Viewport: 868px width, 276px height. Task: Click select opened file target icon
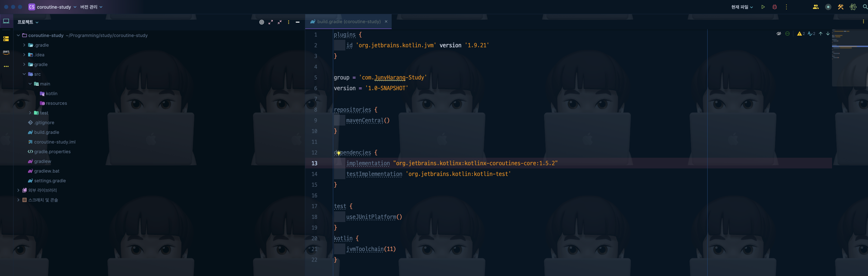[262, 22]
